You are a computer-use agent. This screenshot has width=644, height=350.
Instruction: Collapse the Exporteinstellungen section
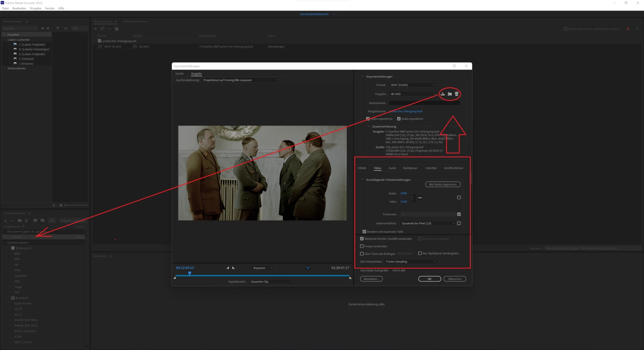[x=362, y=76]
